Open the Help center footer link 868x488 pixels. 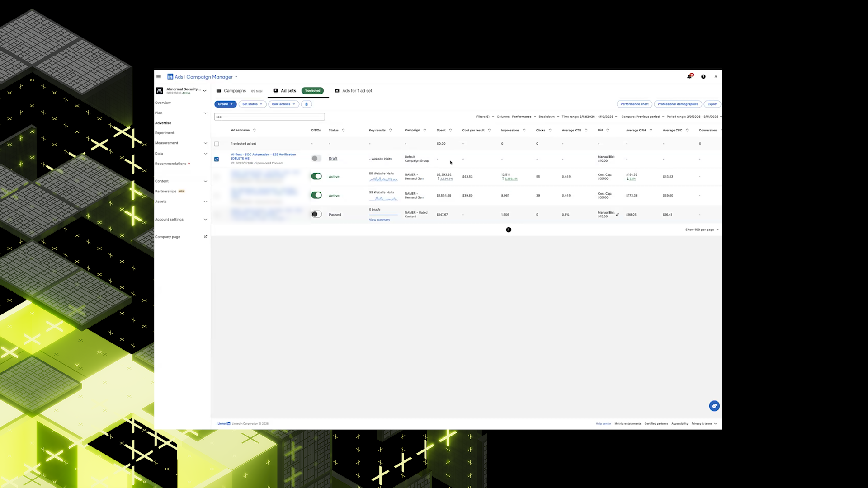pos(603,424)
